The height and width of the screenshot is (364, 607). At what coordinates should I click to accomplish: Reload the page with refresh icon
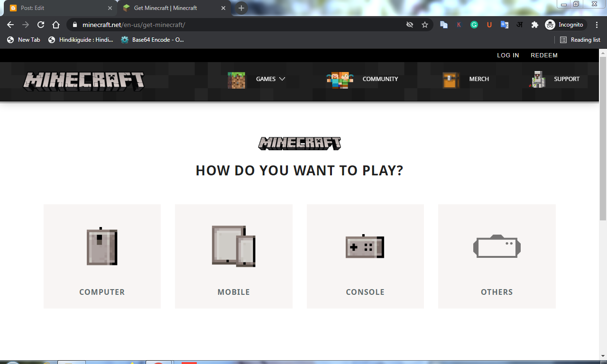coord(41,25)
